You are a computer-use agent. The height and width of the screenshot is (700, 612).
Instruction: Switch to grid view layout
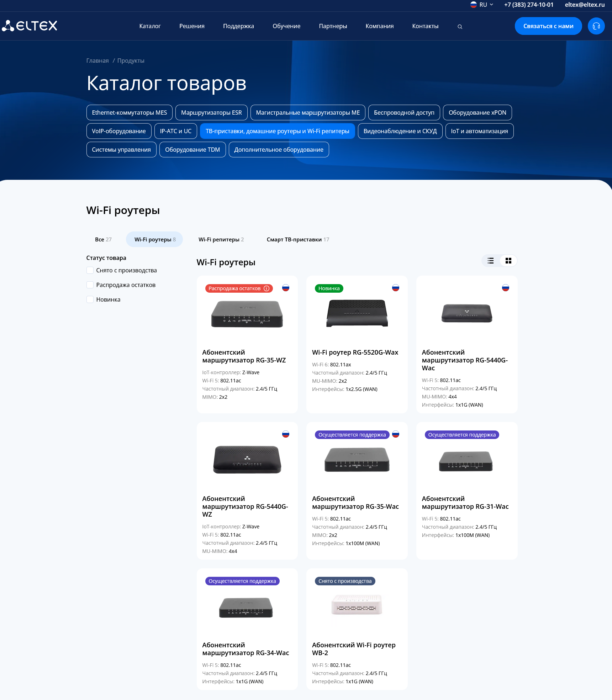[x=508, y=261]
